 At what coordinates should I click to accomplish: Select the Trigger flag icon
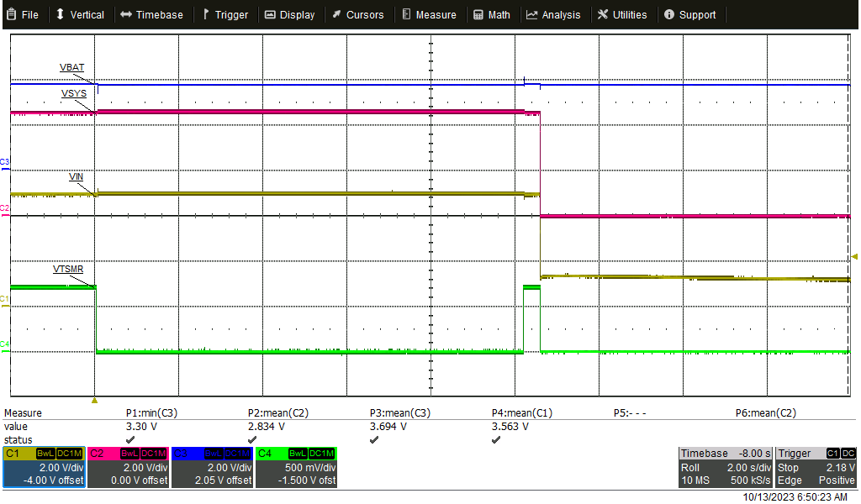coord(204,14)
